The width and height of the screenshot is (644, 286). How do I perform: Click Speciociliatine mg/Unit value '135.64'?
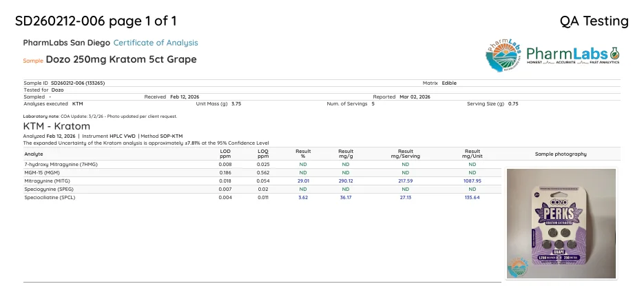tap(472, 197)
